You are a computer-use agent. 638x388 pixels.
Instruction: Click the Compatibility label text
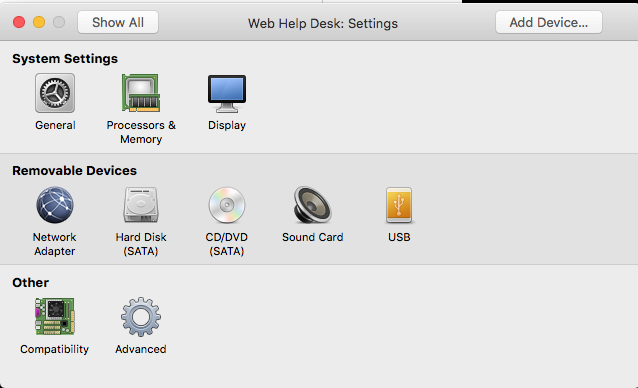coord(55,349)
